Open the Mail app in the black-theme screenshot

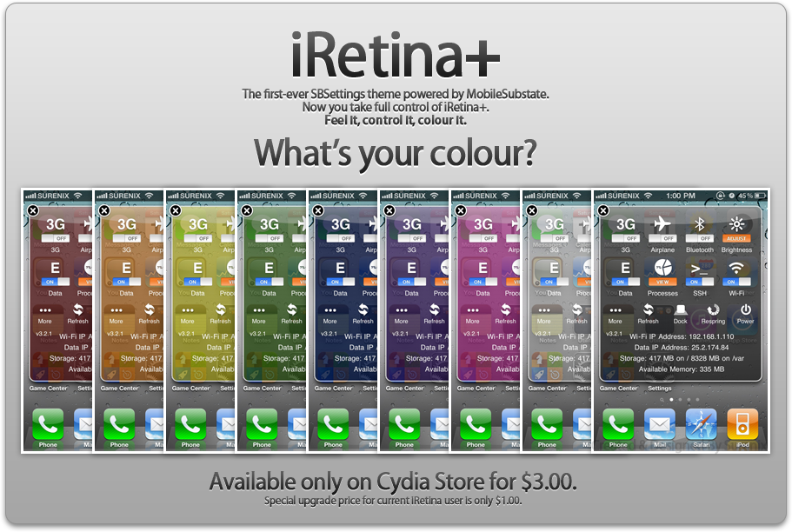660,424
